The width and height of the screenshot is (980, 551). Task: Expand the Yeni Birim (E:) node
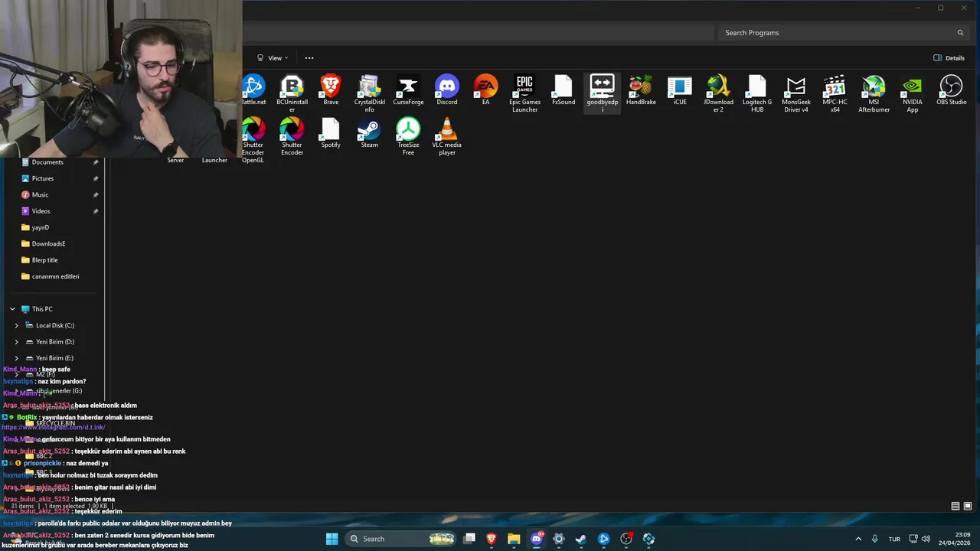click(x=16, y=358)
